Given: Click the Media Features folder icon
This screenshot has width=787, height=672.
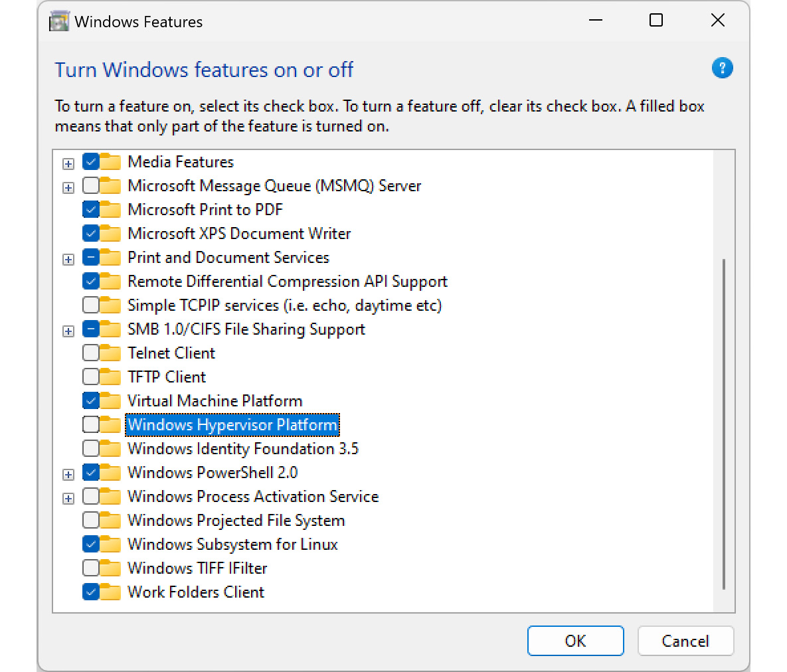Looking at the screenshot, I should point(110,162).
